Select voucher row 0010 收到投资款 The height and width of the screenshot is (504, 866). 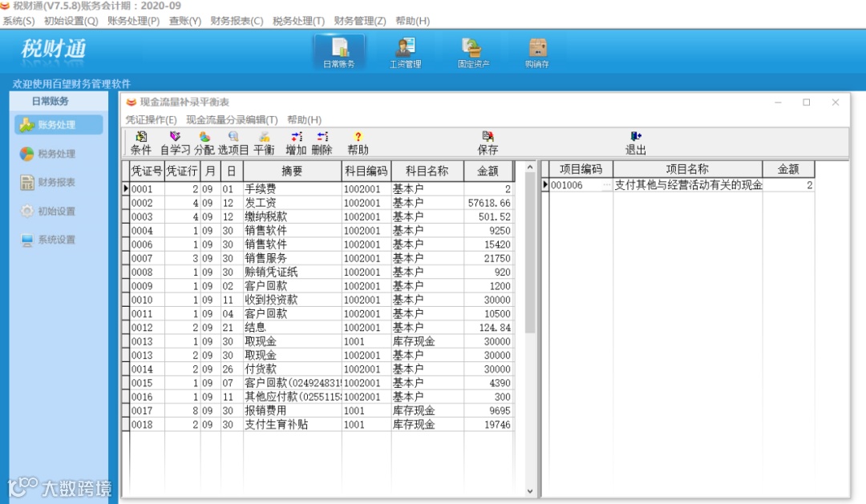tap(320, 300)
